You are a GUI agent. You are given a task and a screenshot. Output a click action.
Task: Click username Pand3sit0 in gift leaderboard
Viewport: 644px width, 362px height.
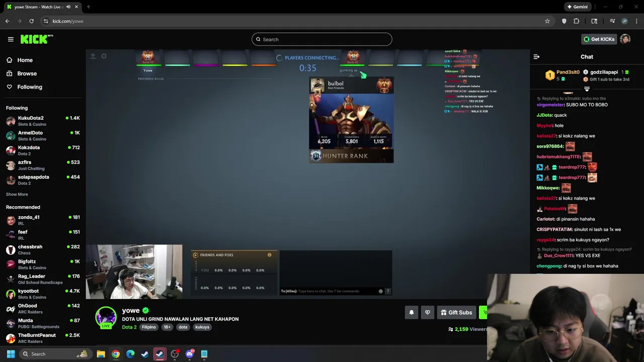(x=568, y=72)
